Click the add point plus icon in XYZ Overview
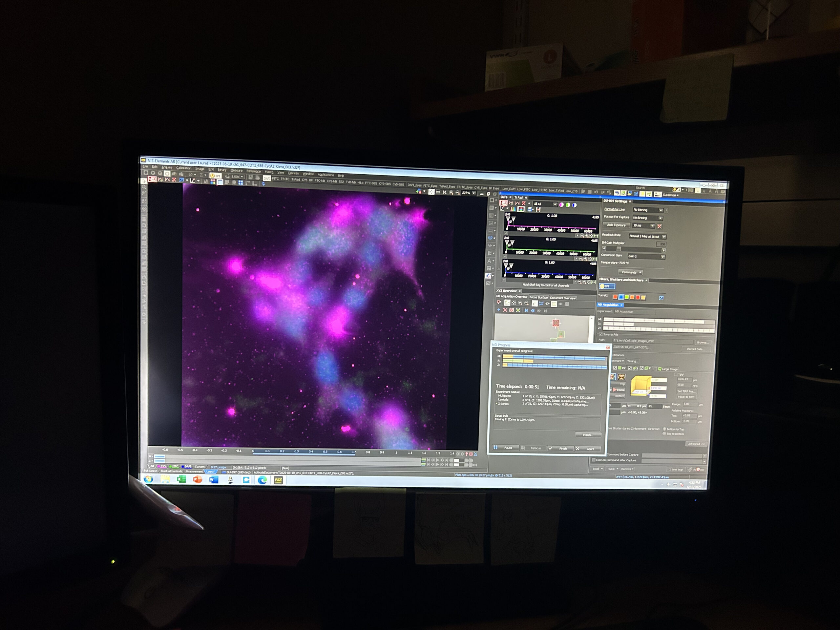The width and height of the screenshot is (840, 630). point(499,310)
